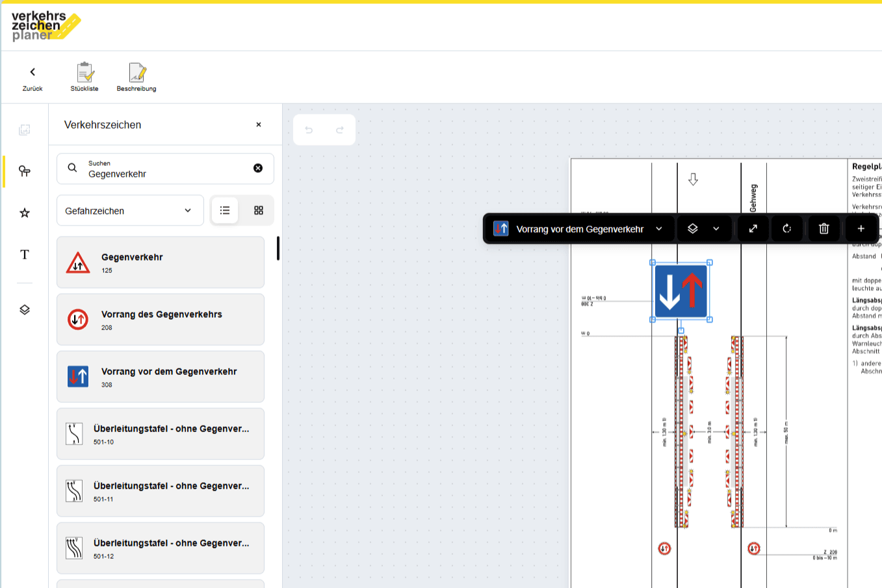Click the resize arrows icon in floating toolbar
This screenshot has width=882, height=588.
click(753, 229)
